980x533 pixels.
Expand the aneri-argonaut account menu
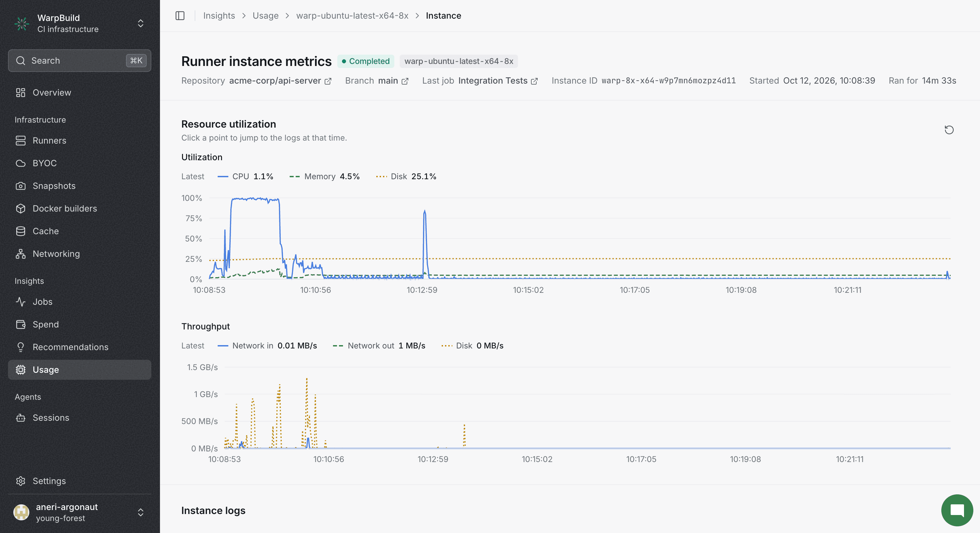click(140, 512)
